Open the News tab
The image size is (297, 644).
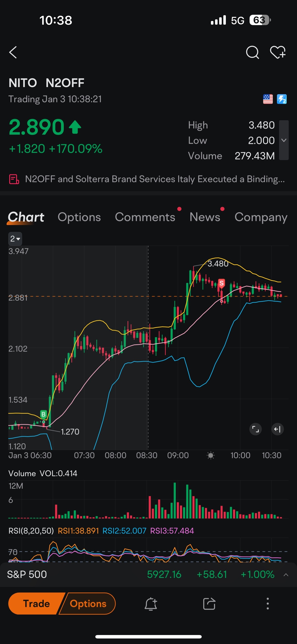click(x=205, y=217)
